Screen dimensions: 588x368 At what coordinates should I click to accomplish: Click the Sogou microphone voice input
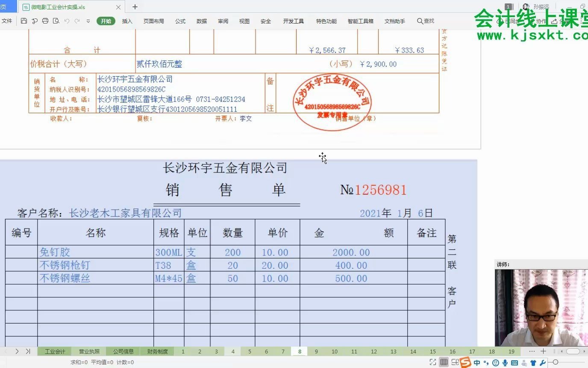(x=505, y=363)
